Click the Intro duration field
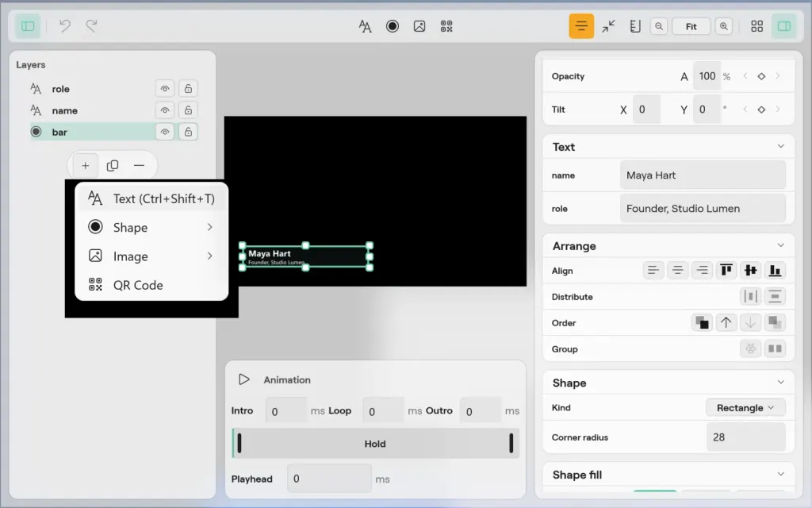The image size is (812, 508). click(285, 411)
